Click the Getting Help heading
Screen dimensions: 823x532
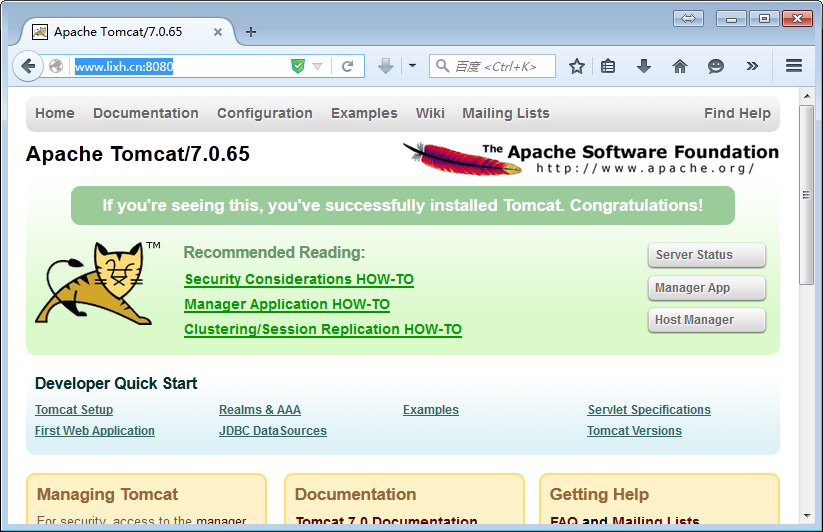click(599, 494)
